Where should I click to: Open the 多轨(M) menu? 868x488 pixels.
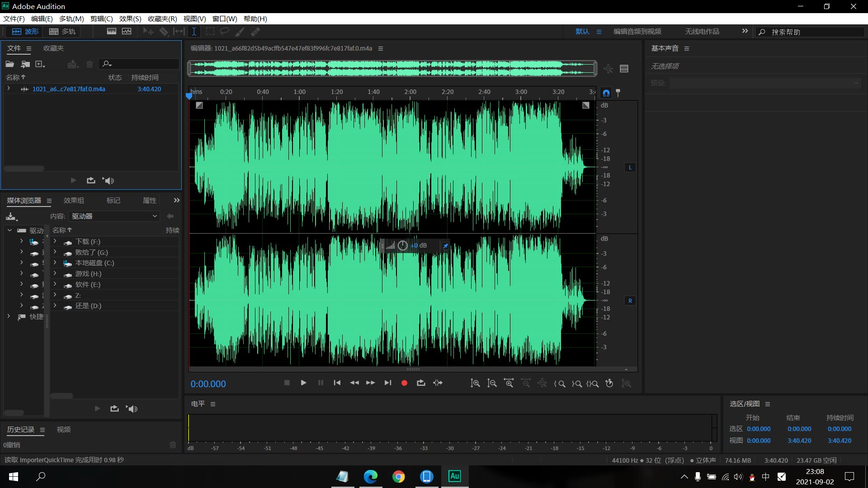(71, 19)
